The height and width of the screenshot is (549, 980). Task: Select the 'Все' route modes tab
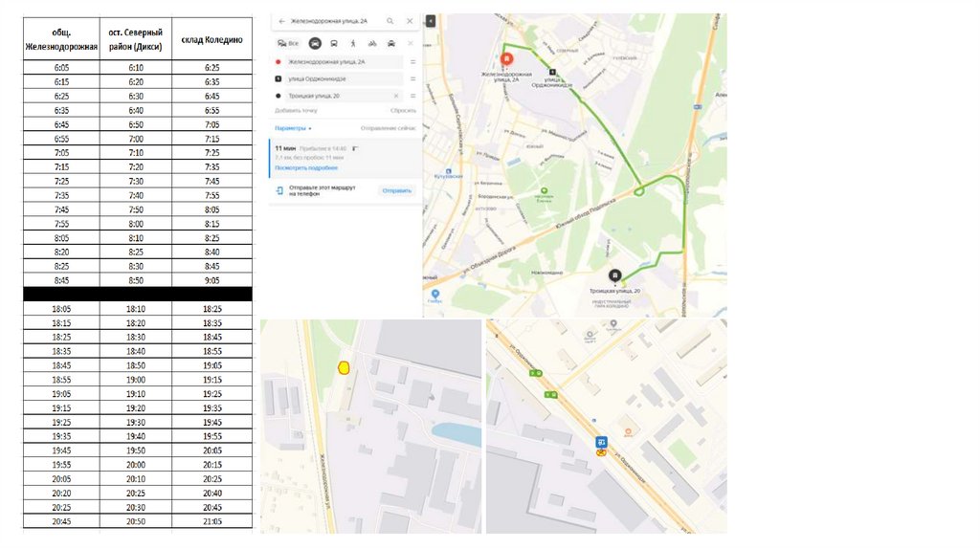coord(288,43)
